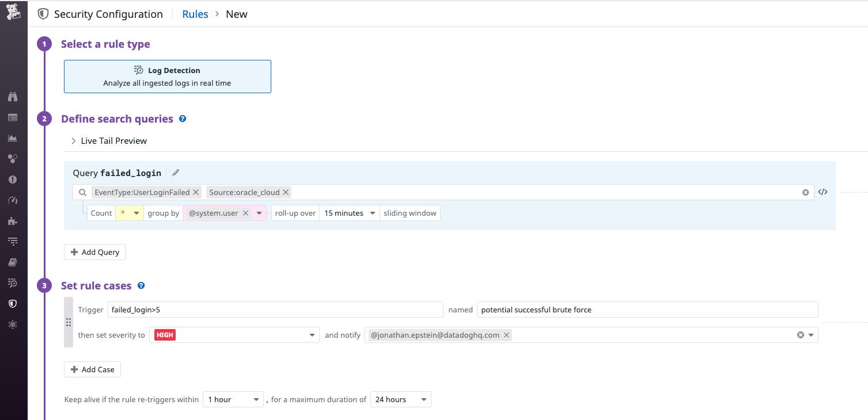Edit the failed_login query name with the pencil

[175, 172]
